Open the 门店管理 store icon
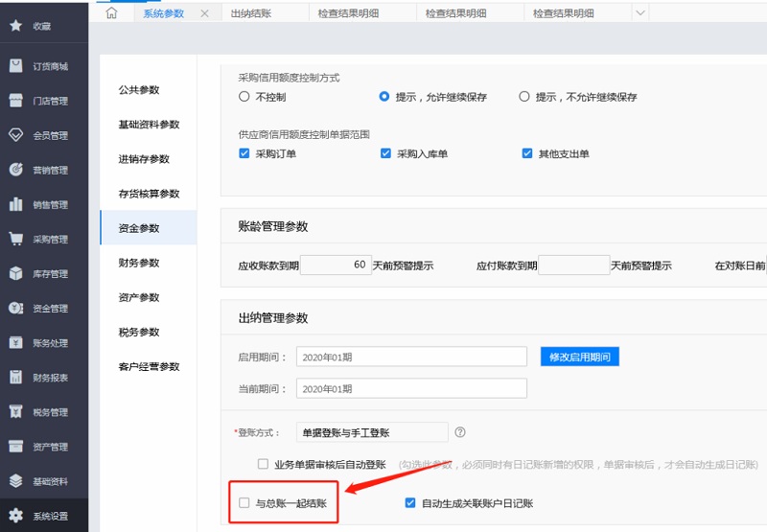The width and height of the screenshot is (767, 532). (x=15, y=101)
